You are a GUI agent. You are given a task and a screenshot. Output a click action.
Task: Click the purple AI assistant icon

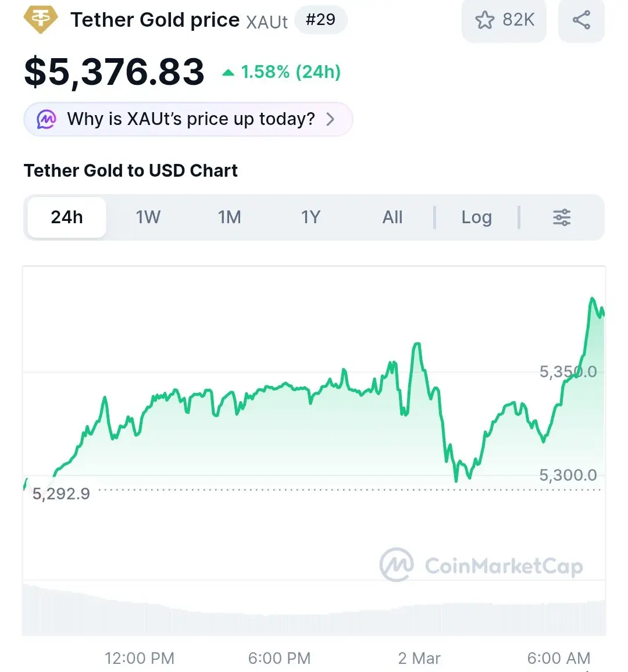tap(47, 120)
